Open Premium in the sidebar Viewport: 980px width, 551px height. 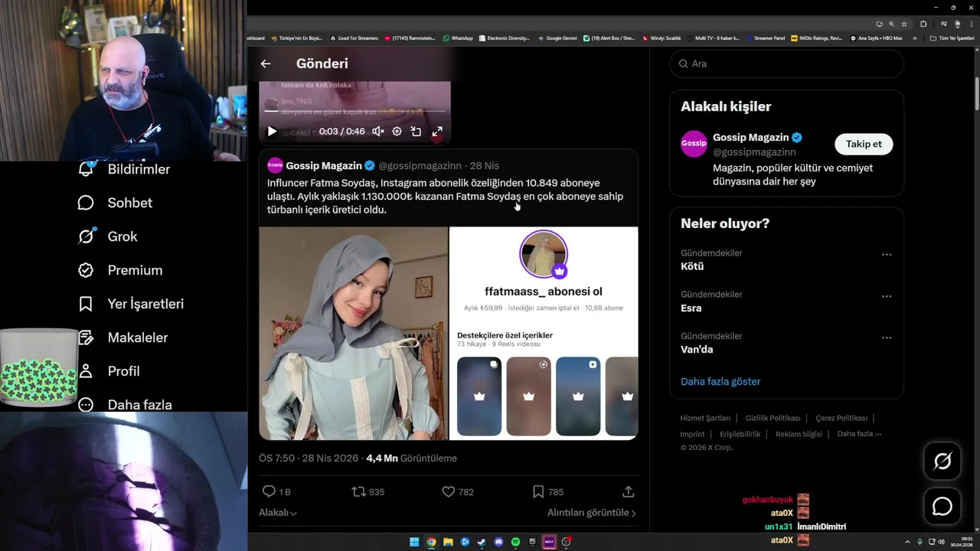coord(119,270)
